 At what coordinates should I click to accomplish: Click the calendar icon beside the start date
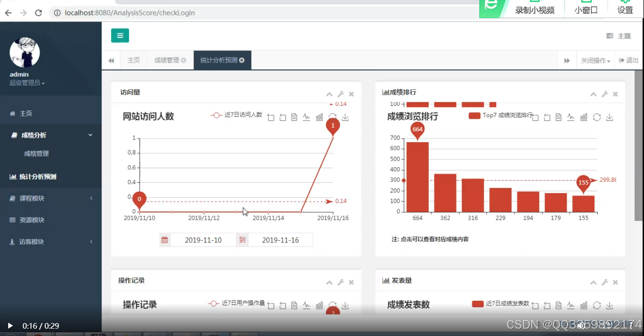point(165,240)
